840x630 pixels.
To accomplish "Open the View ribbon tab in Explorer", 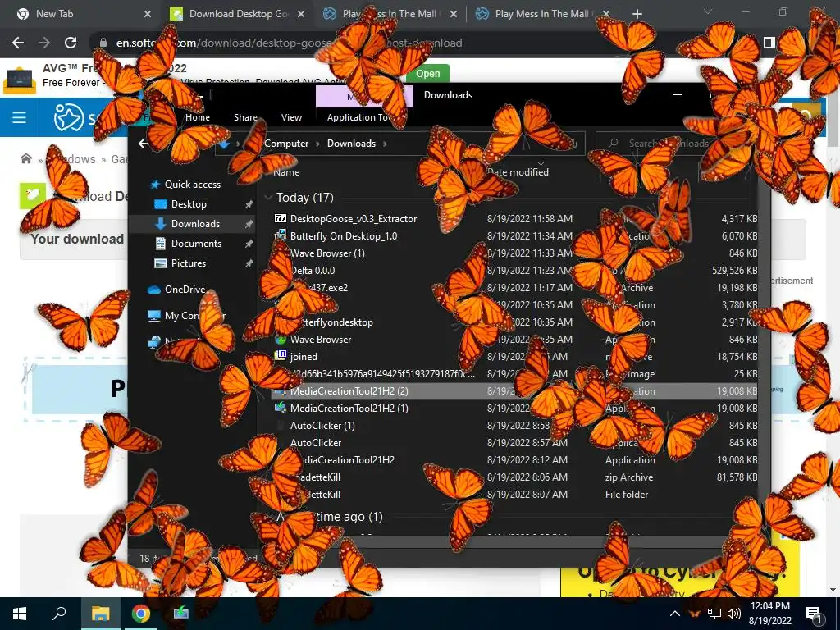I will (291, 117).
